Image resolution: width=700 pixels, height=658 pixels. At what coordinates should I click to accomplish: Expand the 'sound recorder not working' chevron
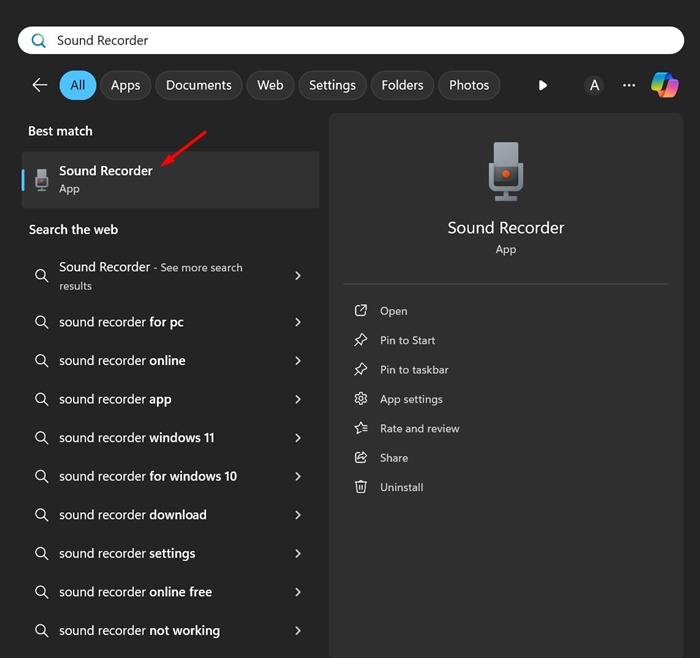(298, 630)
